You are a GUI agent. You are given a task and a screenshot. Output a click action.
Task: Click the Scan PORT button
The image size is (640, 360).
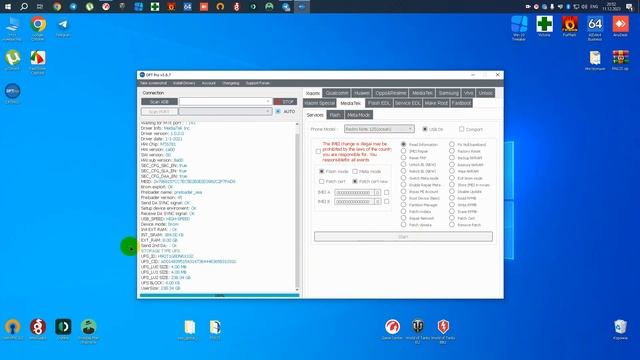click(x=159, y=111)
